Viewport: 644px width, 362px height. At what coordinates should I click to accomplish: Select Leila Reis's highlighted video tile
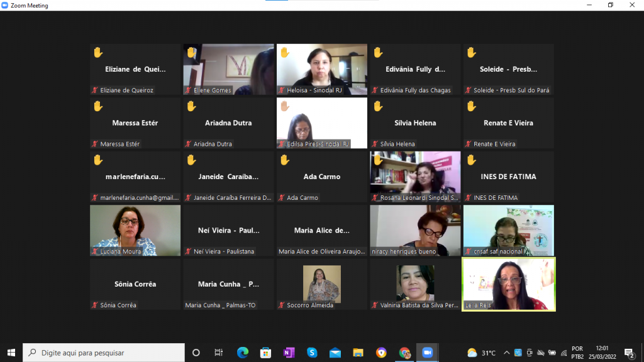click(509, 284)
